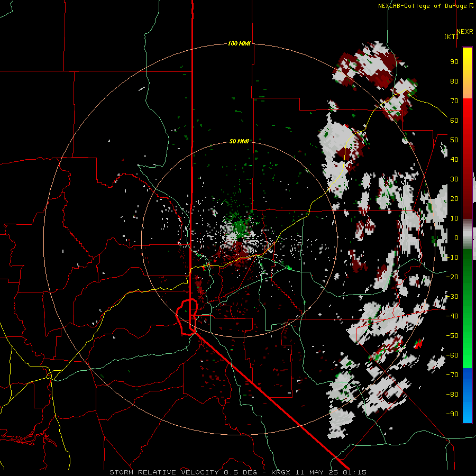Click the NEXR label above the scale
Viewport: 476px width, 476px height.
coord(465,32)
